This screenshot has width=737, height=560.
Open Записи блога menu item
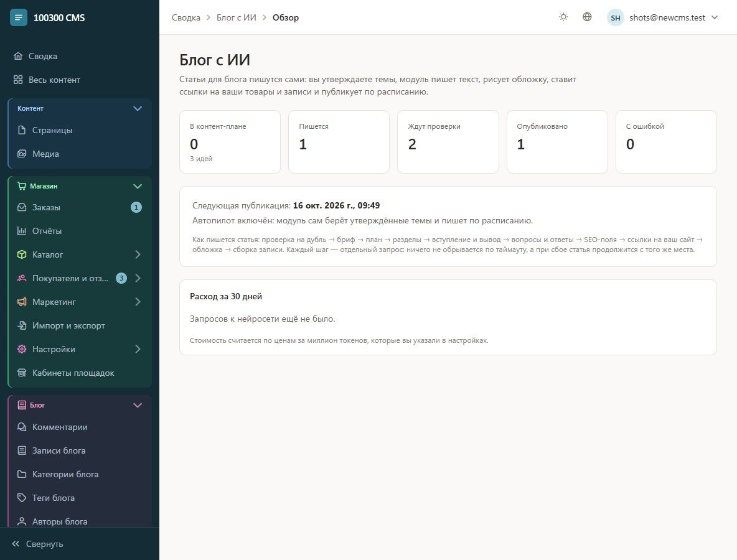(80, 450)
